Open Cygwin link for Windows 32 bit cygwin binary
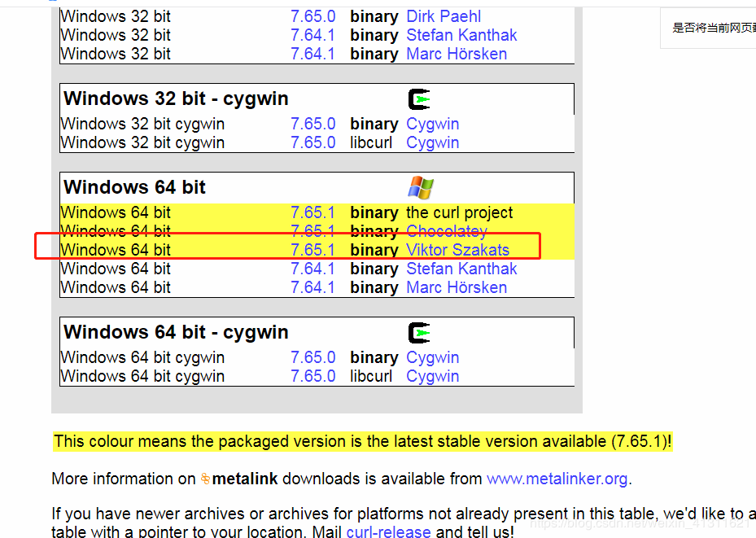 (432, 124)
